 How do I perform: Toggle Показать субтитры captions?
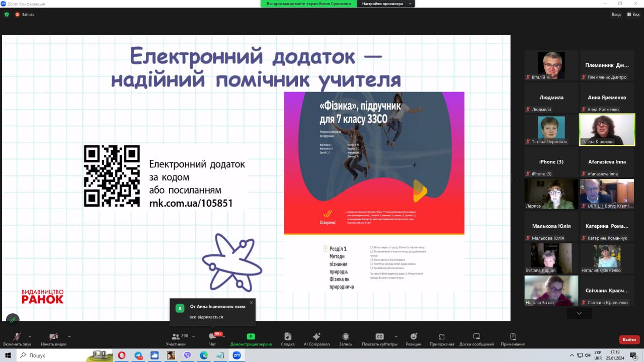(x=379, y=337)
